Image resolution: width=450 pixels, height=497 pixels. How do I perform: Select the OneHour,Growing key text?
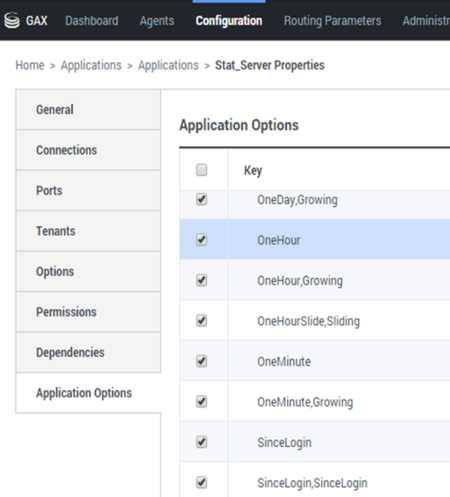(x=300, y=281)
